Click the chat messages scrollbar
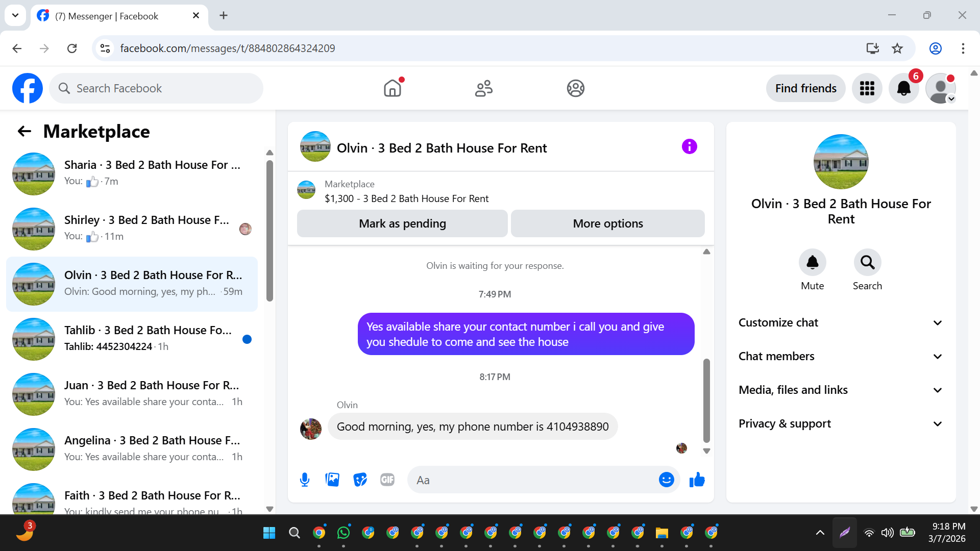This screenshot has width=980, height=551. pyautogui.click(x=706, y=400)
